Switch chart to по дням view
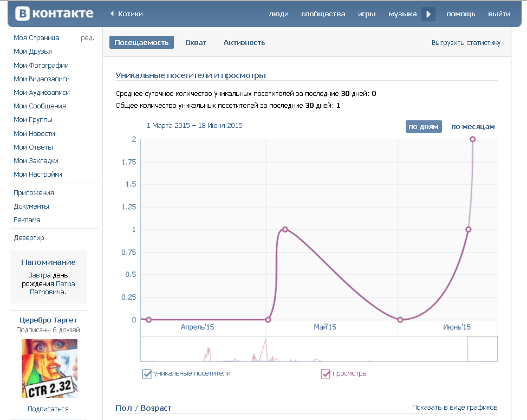The width and height of the screenshot is (527, 420). point(424,126)
